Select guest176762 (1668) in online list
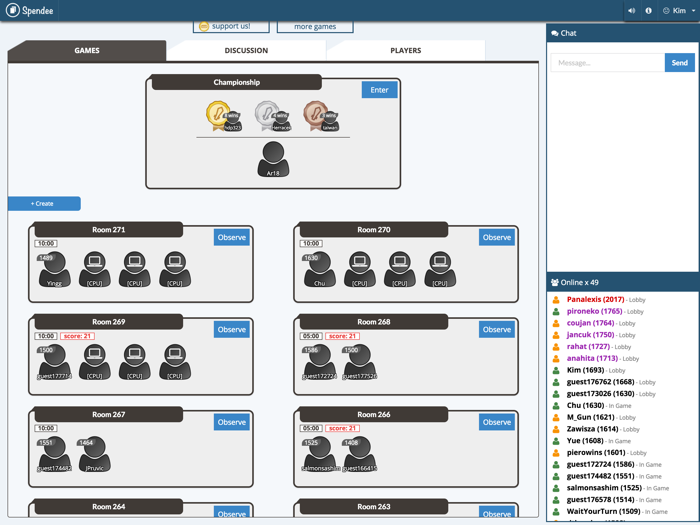This screenshot has height=525, width=700. point(600,382)
